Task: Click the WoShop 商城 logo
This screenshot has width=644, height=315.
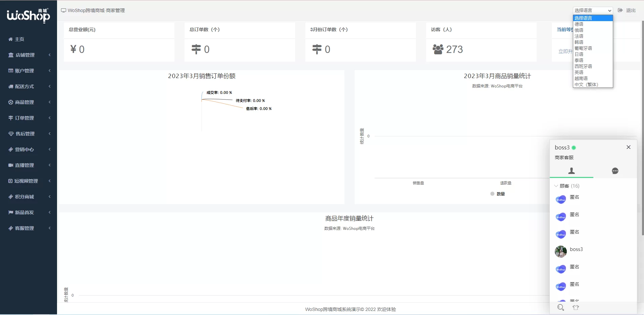Action: click(29, 15)
